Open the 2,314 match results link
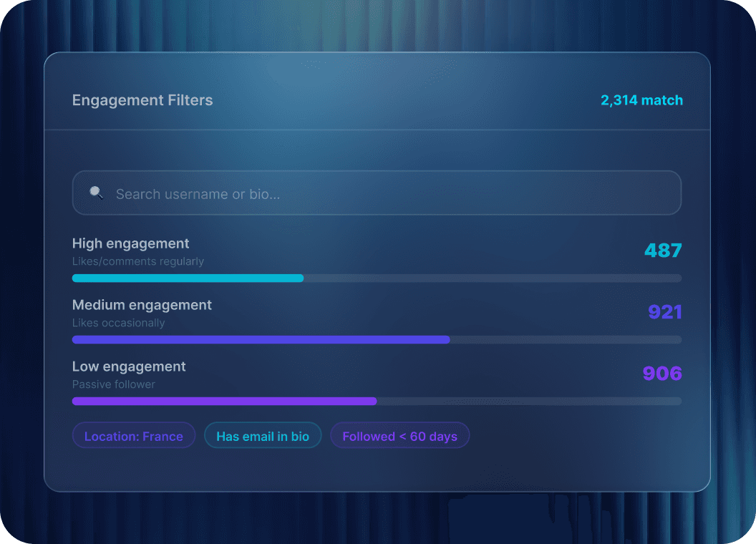The image size is (756, 544). pos(641,100)
